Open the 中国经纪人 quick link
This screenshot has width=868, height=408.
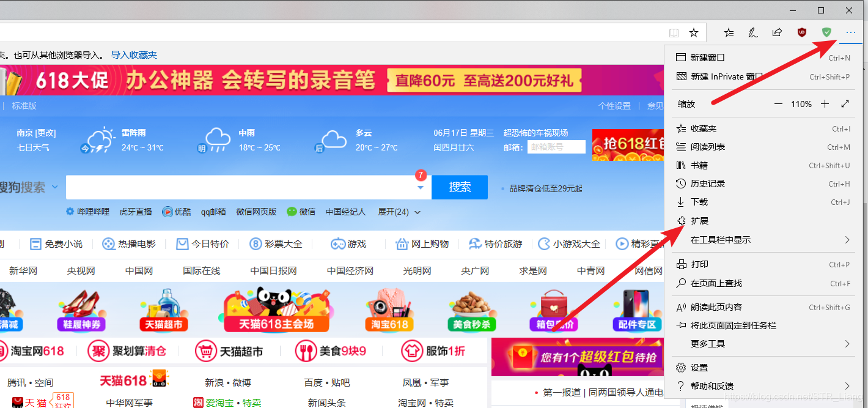point(345,212)
